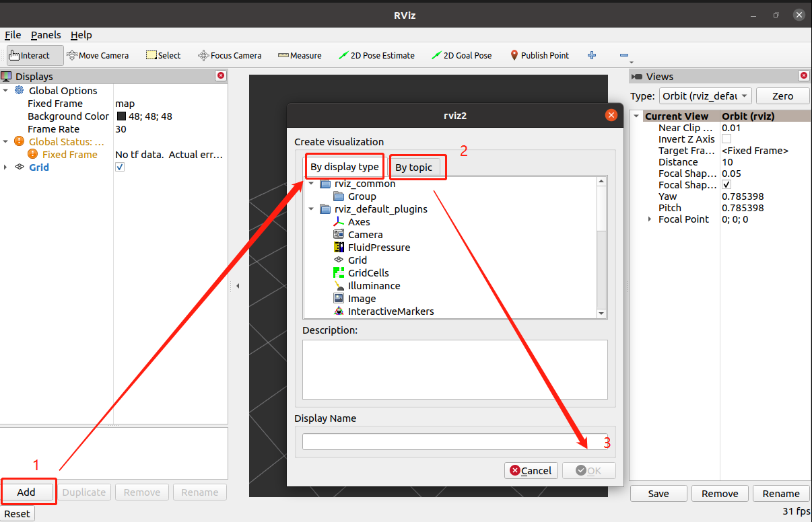This screenshot has height=522, width=812.
Task: Expand the Grid display item
Action: (5, 167)
